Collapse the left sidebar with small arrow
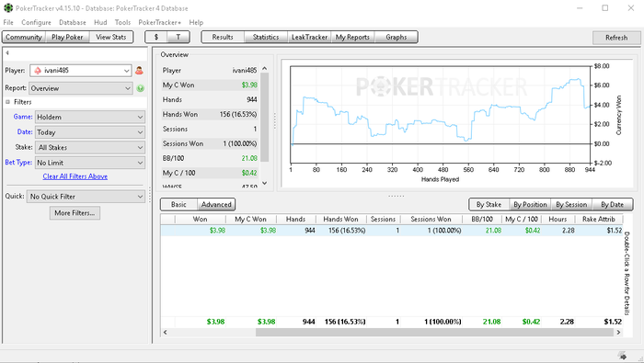The height and width of the screenshot is (363, 644). click(x=7, y=53)
